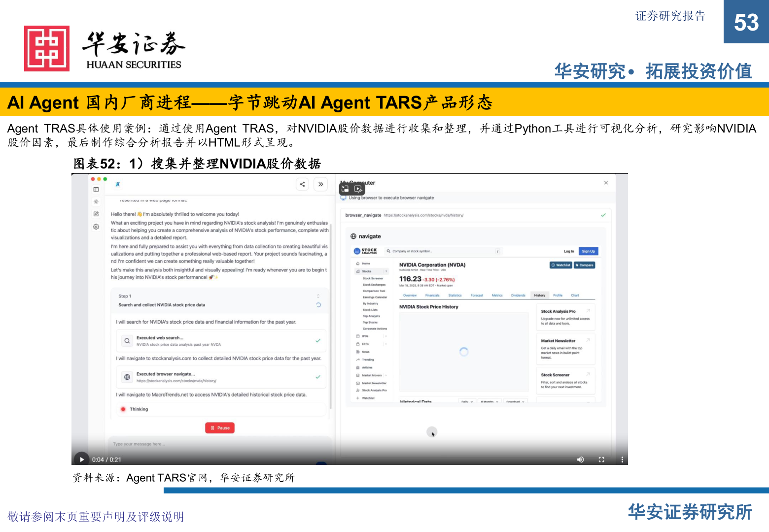
Task: Start a new chat with edit icon
Action: tap(96, 214)
